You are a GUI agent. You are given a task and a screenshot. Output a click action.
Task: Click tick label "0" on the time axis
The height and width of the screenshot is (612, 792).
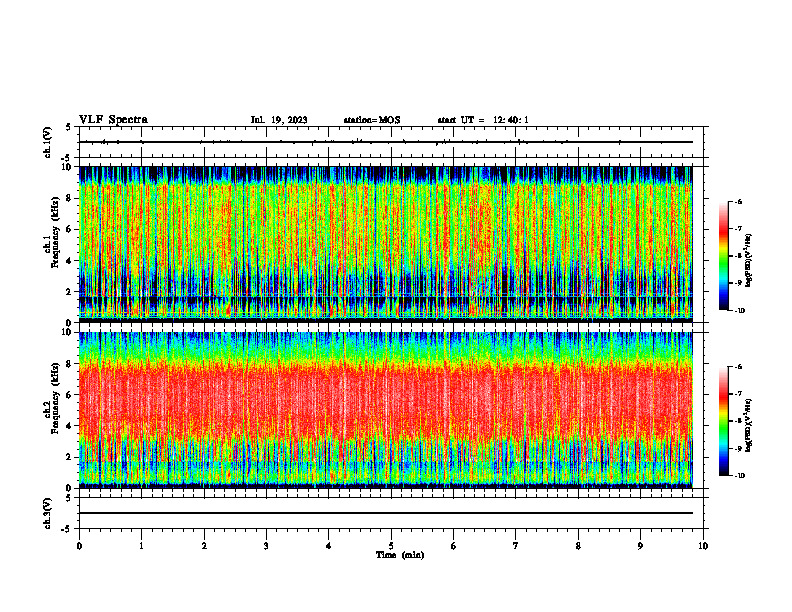(x=79, y=546)
